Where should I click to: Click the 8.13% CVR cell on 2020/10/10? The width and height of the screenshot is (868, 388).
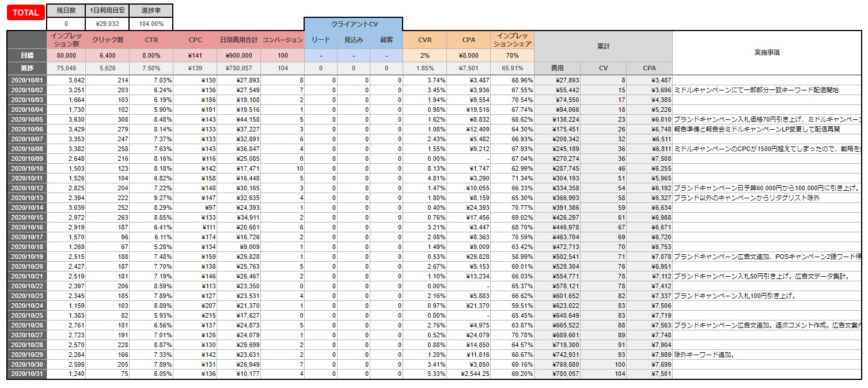[x=424, y=168]
